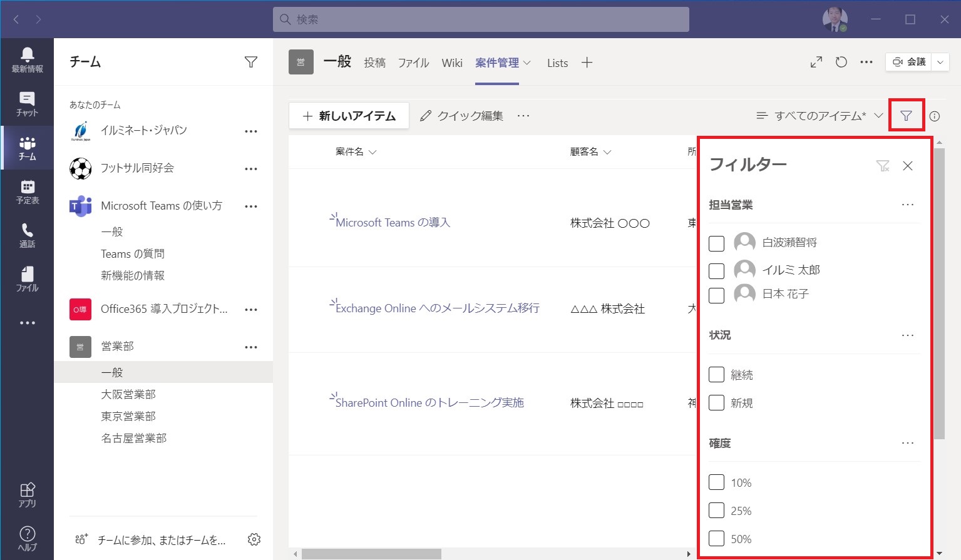Click 新しいアイテム button
The width and height of the screenshot is (961, 560).
(x=349, y=116)
